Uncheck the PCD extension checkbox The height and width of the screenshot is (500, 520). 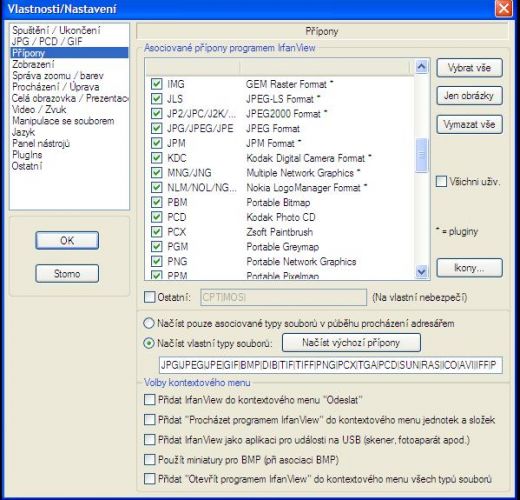[x=157, y=217]
